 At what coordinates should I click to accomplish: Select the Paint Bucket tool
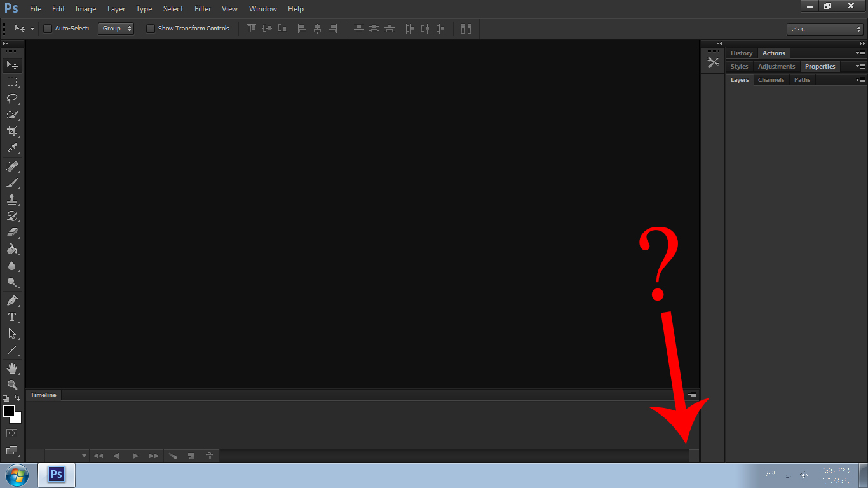point(12,249)
